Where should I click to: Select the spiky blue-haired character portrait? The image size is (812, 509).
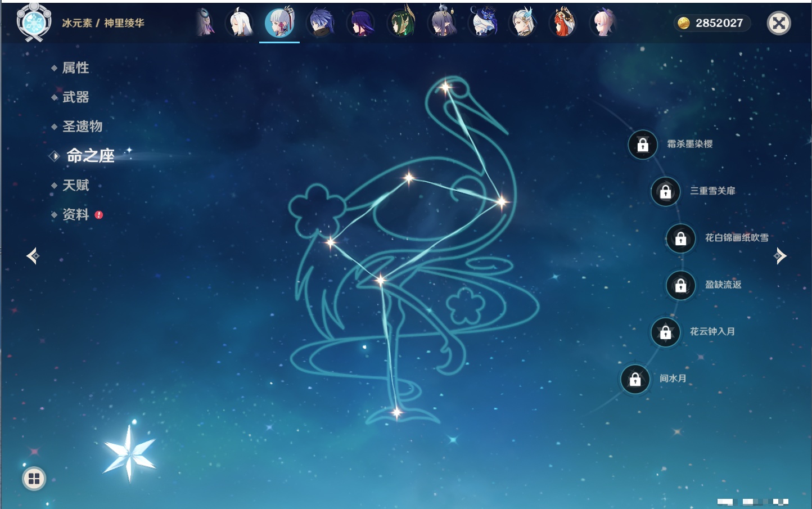[x=321, y=23]
